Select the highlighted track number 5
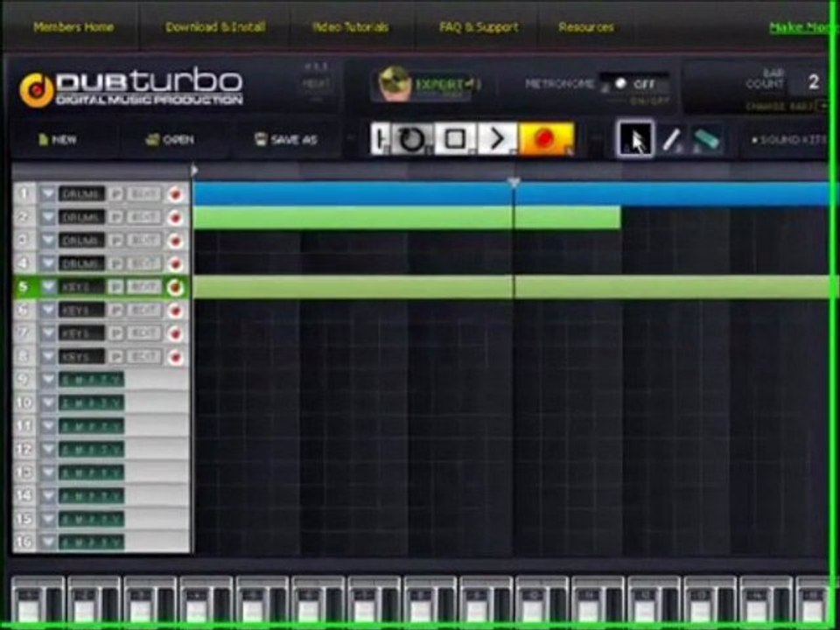Image resolution: width=840 pixels, height=630 pixels. [x=24, y=287]
